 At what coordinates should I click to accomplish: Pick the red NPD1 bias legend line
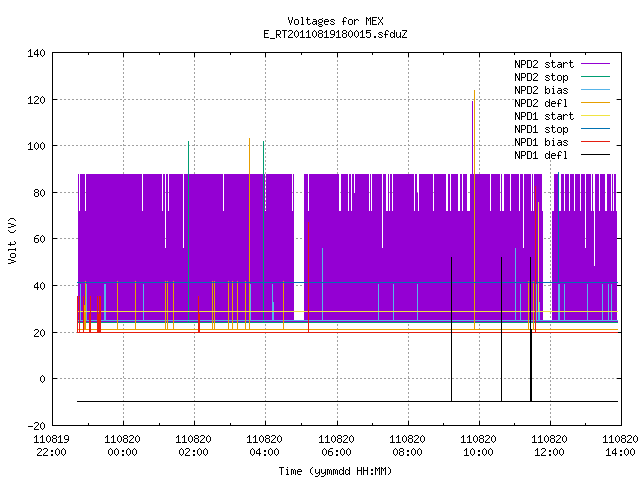coord(595,142)
